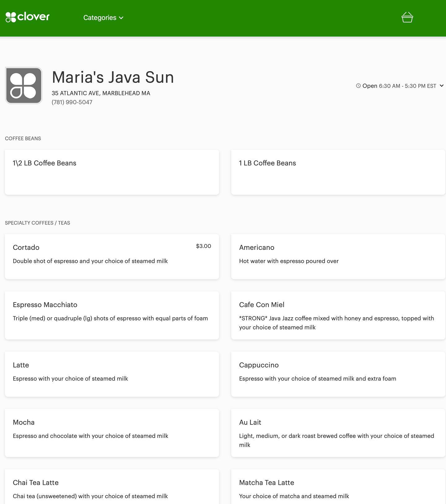This screenshot has width=446, height=504.
Task: Click the store address text
Action: point(101,93)
